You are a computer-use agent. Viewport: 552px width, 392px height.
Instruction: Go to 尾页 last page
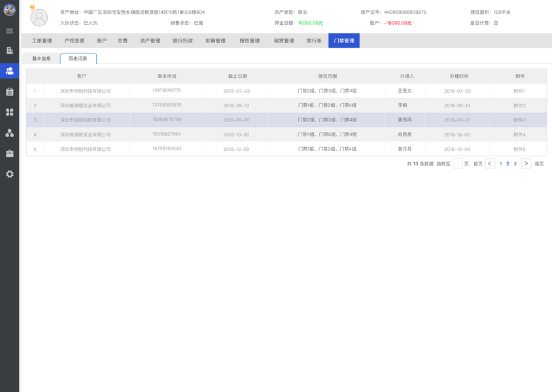click(x=539, y=164)
